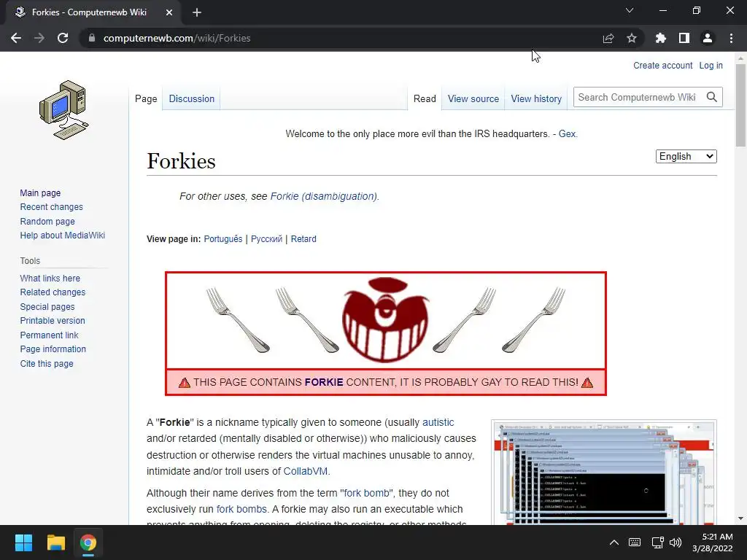Open the CollabVM link
Screen dimensions: 747x560
(x=306, y=472)
